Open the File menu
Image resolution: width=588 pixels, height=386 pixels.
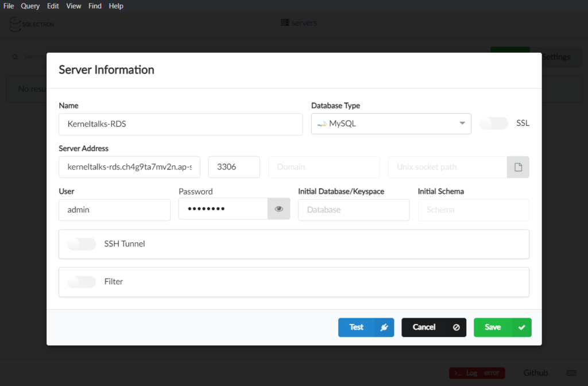pyautogui.click(x=8, y=6)
